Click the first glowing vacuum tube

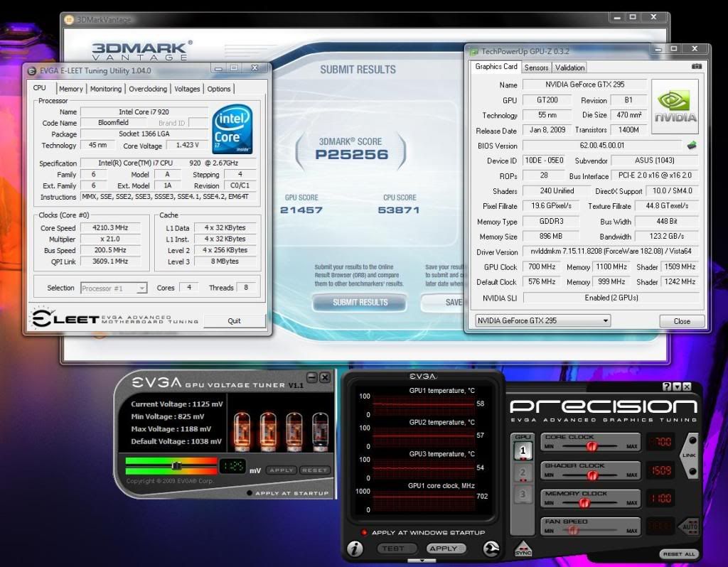coord(242,431)
